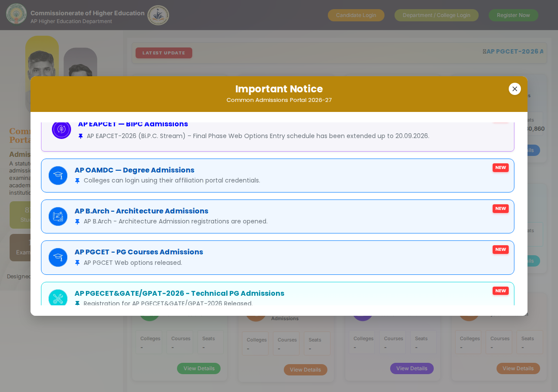Click the text 'Colleges can login using their affiliation portal credentials.'
Screen dimensions: 558x392
(172, 181)
